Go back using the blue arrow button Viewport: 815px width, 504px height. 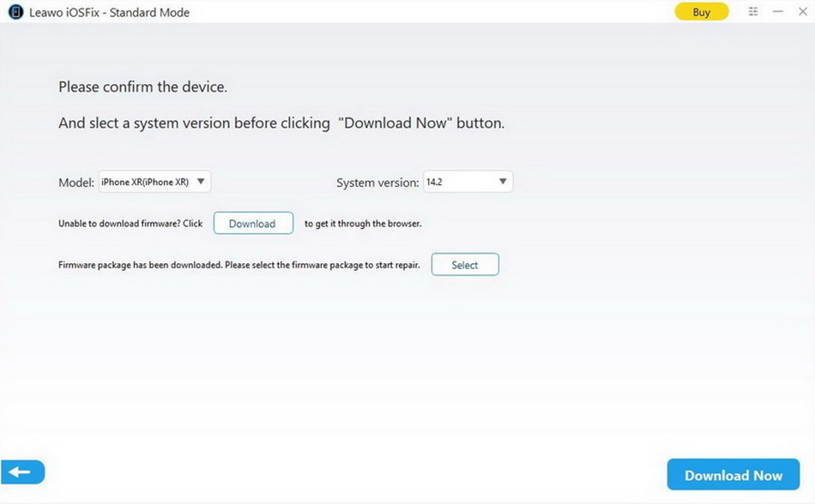tap(22, 471)
